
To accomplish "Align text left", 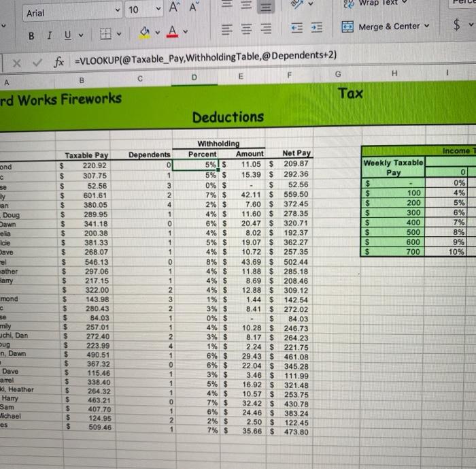I will (226, 29).
